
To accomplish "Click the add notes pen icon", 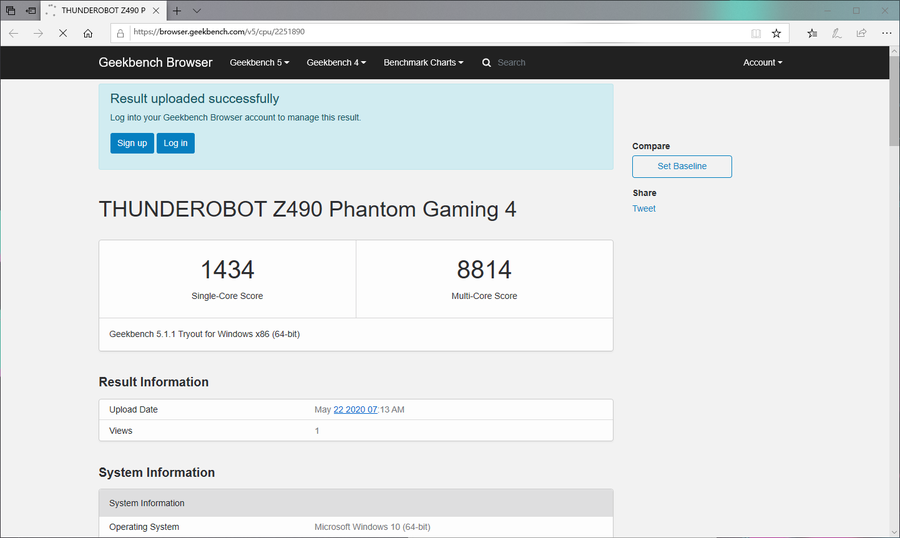I will (x=836, y=33).
